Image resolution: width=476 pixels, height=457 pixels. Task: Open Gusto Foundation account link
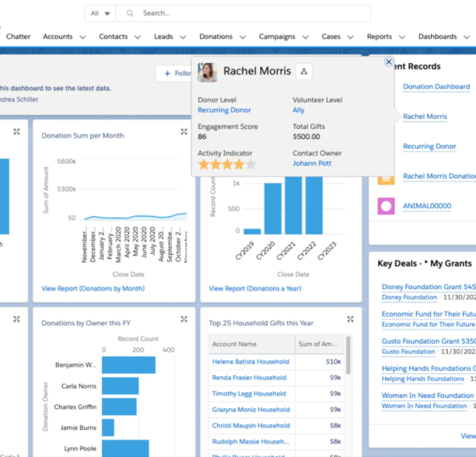408,351
